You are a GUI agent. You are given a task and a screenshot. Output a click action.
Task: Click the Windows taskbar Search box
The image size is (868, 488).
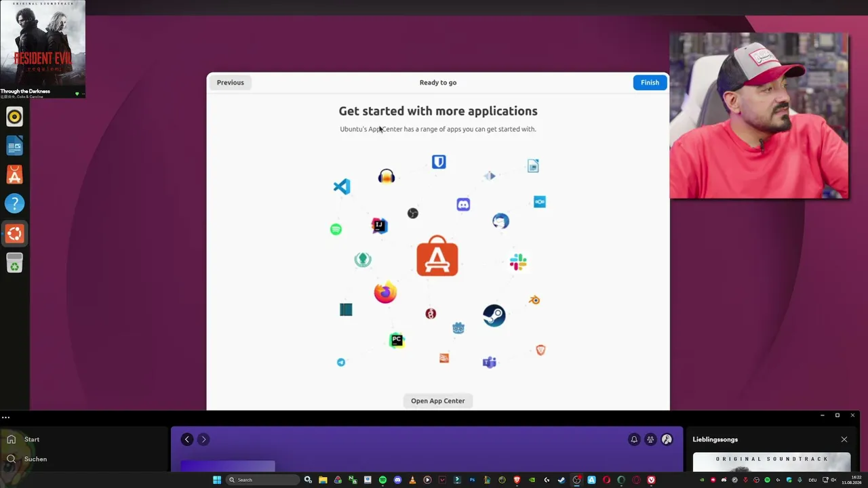[262, 480]
